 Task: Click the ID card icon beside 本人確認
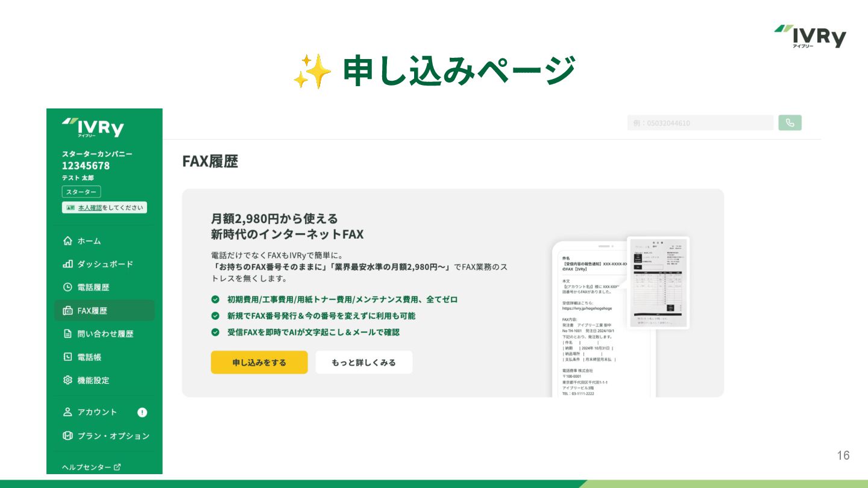(71, 207)
